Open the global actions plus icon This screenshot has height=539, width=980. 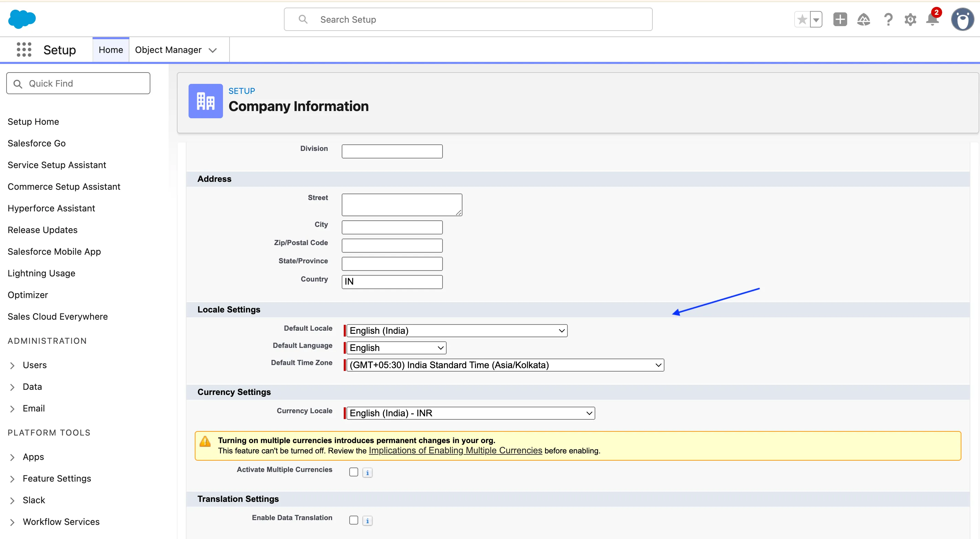pyautogui.click(x=840, y=19)
